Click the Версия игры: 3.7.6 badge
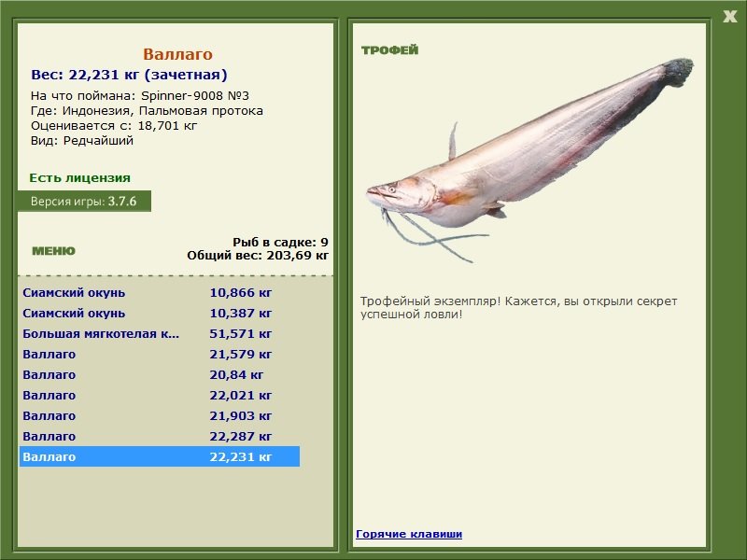This screenshot has height=560, width=747. tap(84, 201)
